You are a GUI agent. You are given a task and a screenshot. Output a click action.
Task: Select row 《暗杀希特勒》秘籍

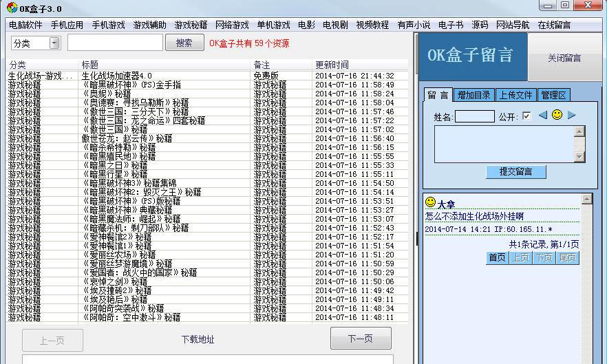pyautogui.click(x=207, y=147)
